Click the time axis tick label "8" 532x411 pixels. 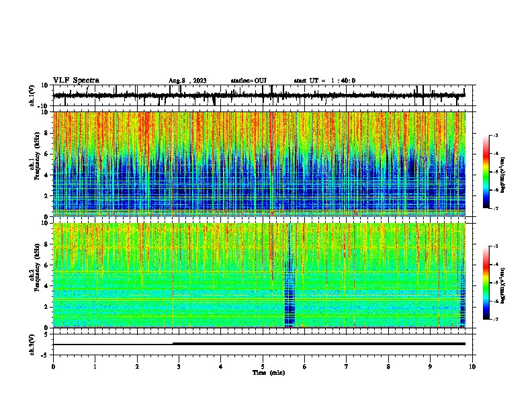[388, 367]
